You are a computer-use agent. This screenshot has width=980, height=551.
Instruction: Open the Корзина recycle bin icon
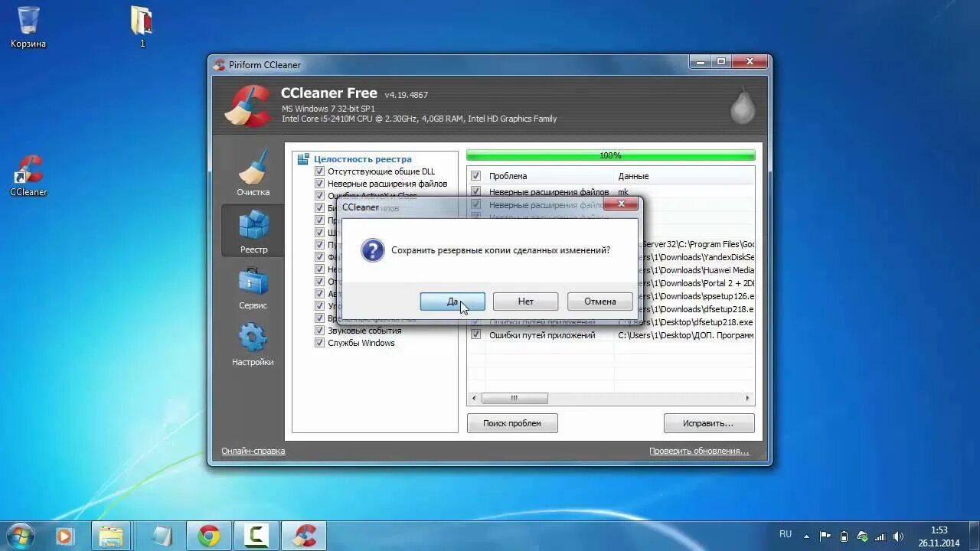28,27
